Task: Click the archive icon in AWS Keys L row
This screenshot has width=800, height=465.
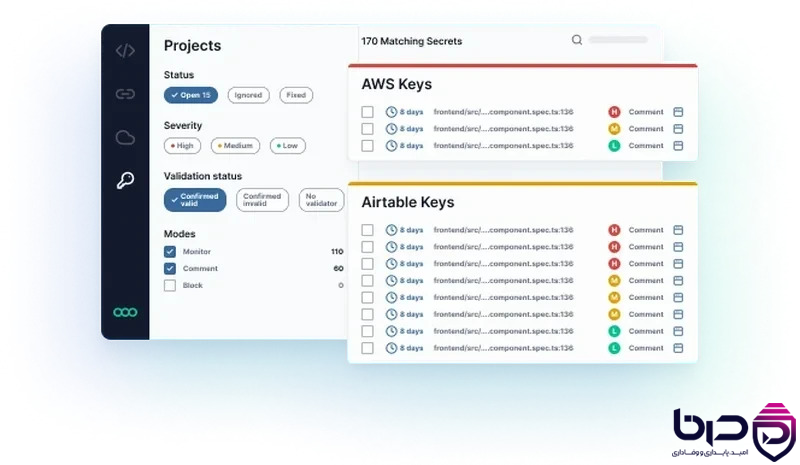Action: click(678, 145)
